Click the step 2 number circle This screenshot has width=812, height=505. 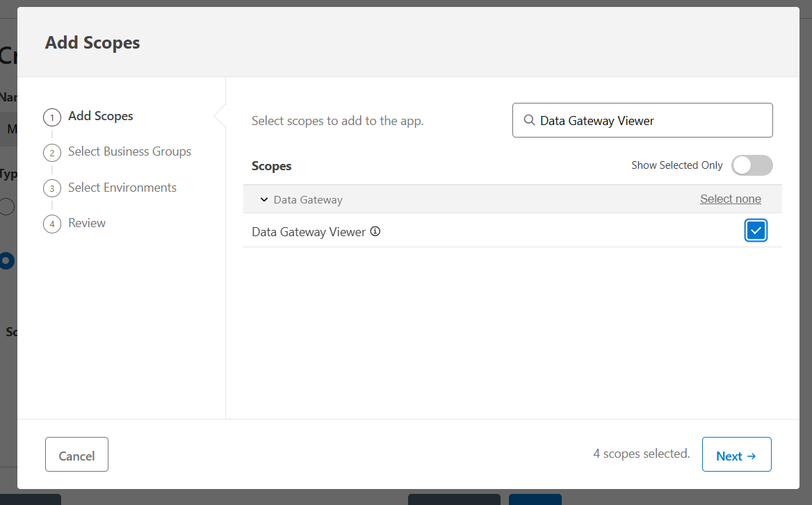(52, 153)
